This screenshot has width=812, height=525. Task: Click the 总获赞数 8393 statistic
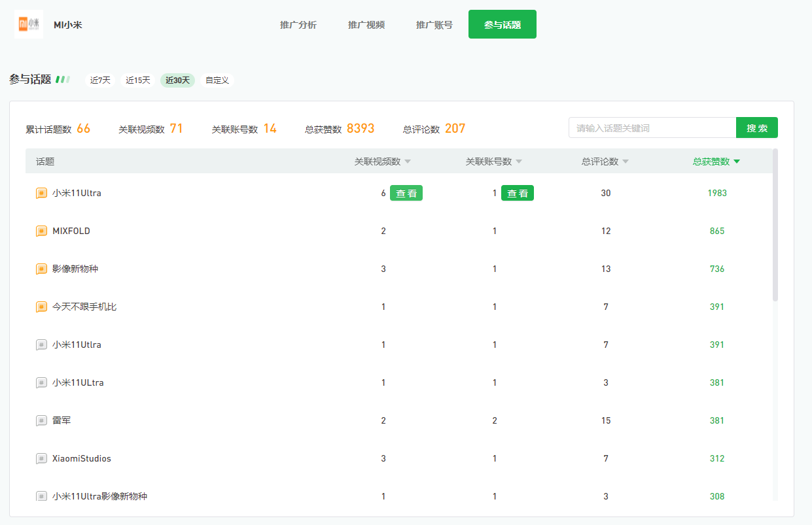[340, 129]
